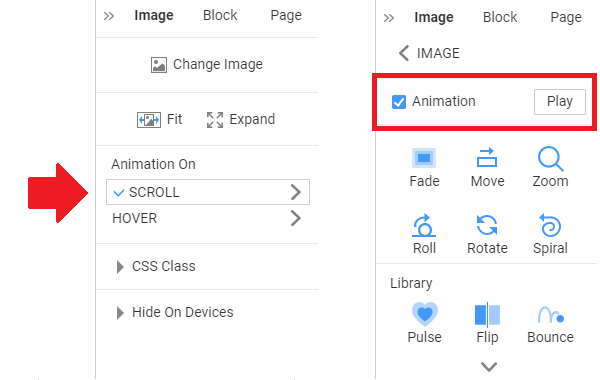Click the Play animation button

click(560, 102)
